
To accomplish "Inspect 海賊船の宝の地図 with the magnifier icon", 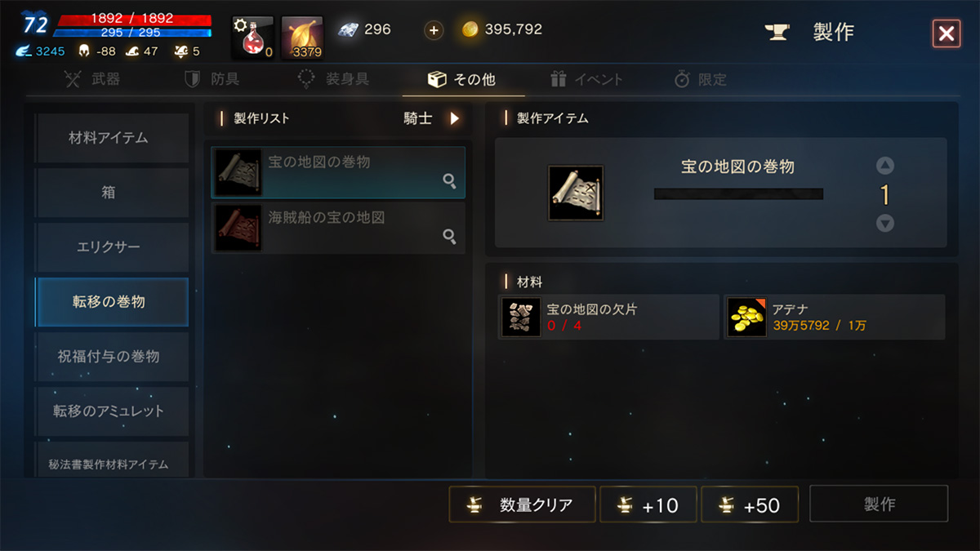I will pyautogui.click(x=449, y=237).
